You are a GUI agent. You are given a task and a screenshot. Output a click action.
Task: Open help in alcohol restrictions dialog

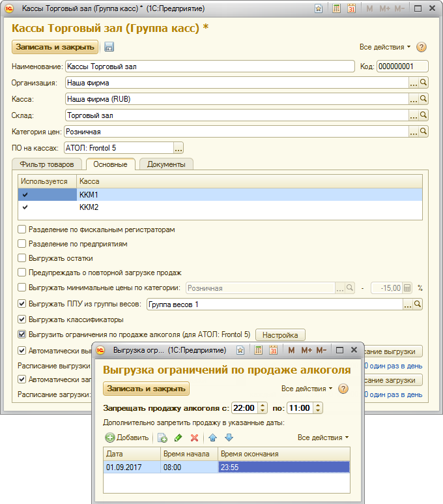click(343, 389)
